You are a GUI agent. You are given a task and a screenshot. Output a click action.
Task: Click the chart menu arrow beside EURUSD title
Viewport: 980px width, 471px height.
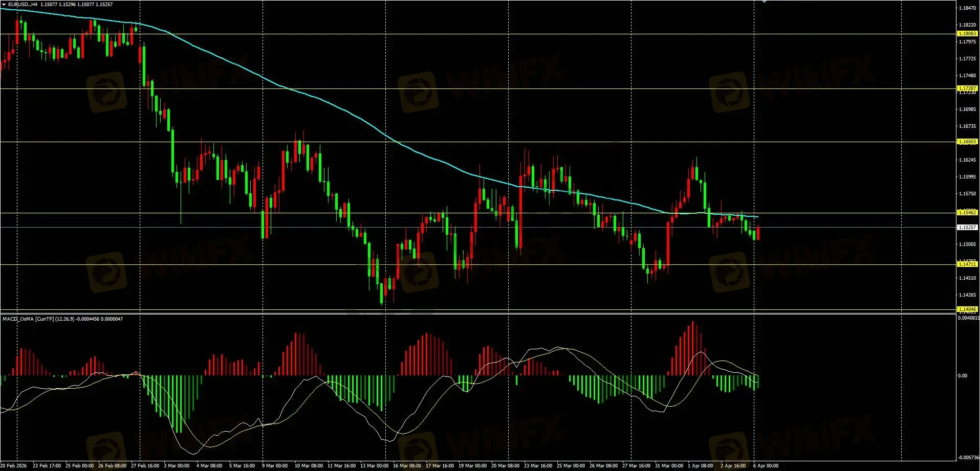[x=4, y=5]
